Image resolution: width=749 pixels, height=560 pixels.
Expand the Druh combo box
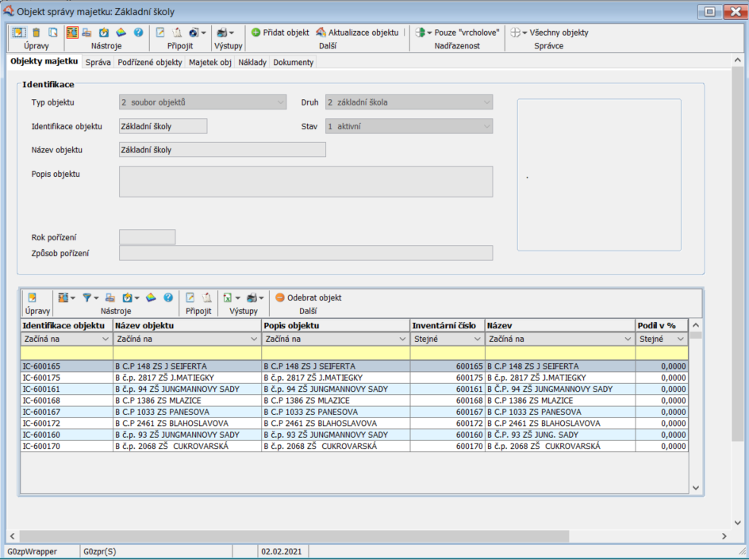pos(486,102)
